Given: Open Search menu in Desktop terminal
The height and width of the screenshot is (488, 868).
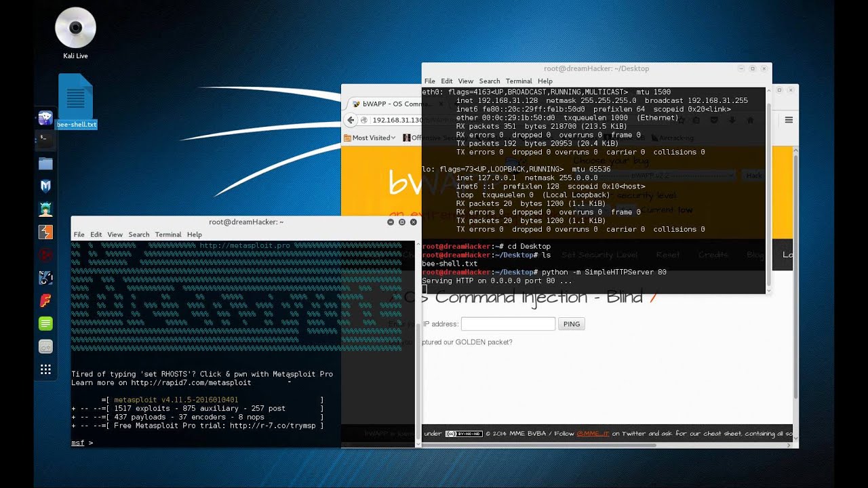Looking at the screenshot, I should pos(490,81).
